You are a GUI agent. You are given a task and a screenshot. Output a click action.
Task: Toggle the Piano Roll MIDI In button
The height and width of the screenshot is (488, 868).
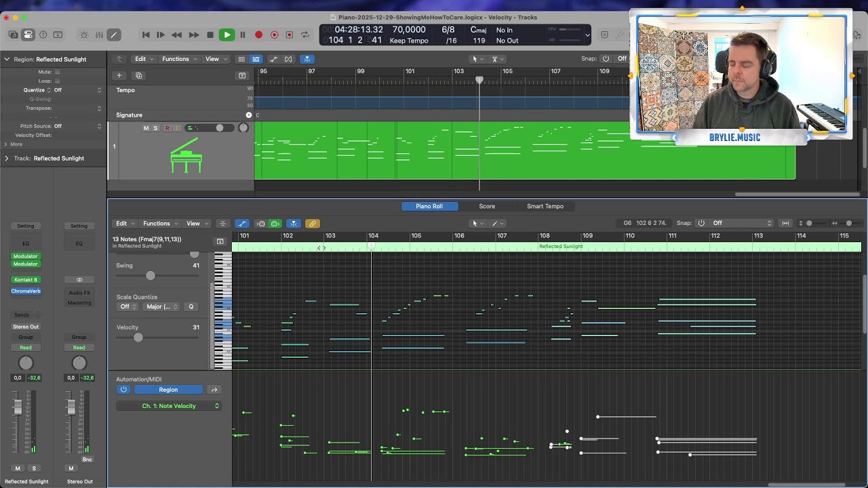point(260,224)
